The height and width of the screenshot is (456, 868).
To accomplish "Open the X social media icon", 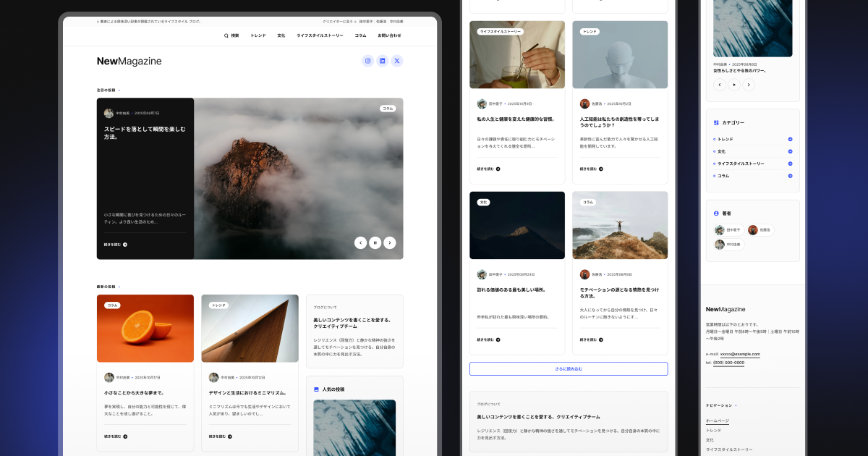I will (x=396, y=61).
